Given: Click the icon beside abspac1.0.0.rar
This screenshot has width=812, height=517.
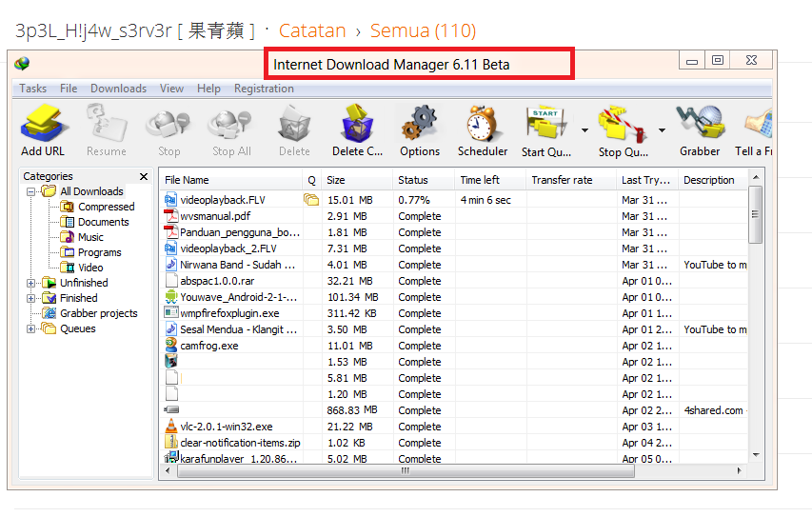Looking at the screenshot, I should 171,280.
